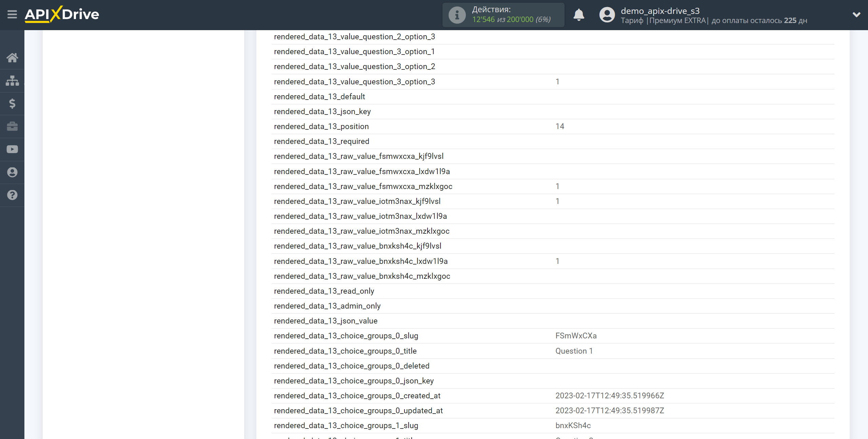This screenshot has height=439, width=868.
Task: Click the user avatar icon
Action: (607, 15)
